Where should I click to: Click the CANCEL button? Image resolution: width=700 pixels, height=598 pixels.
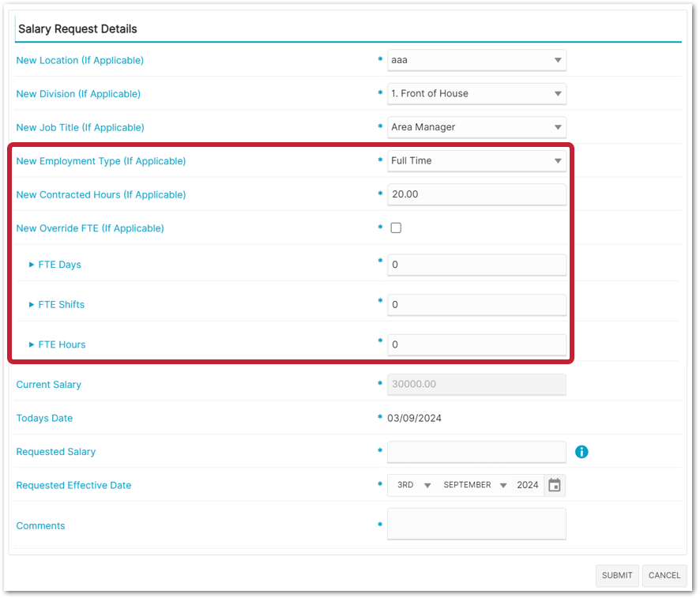(664, 575)
